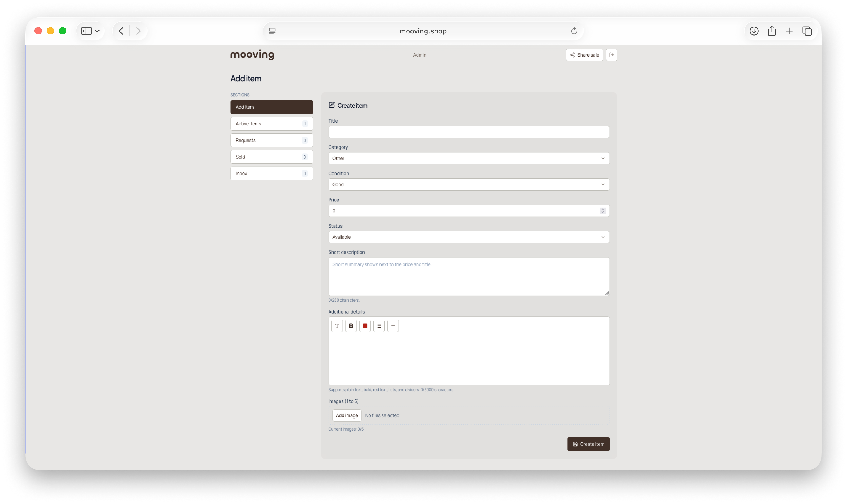Log out using the sign-out icon
The image size is (847, 504).
pos(611,55)
